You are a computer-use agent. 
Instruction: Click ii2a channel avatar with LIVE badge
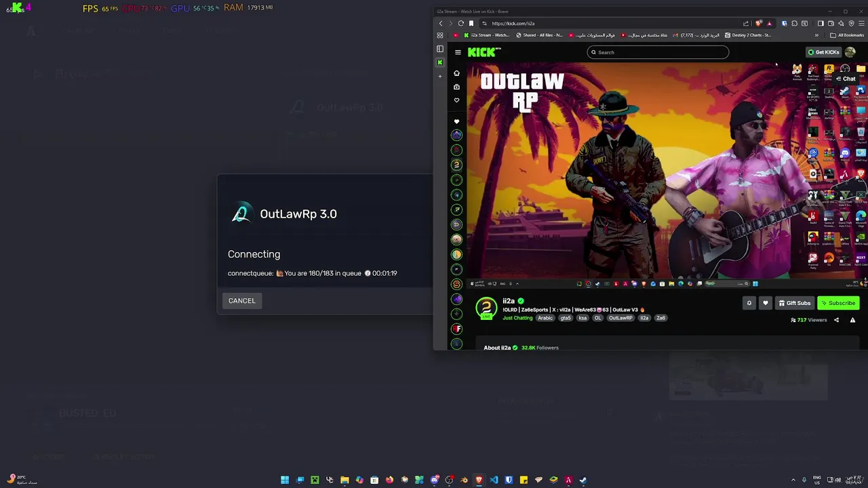486,308
